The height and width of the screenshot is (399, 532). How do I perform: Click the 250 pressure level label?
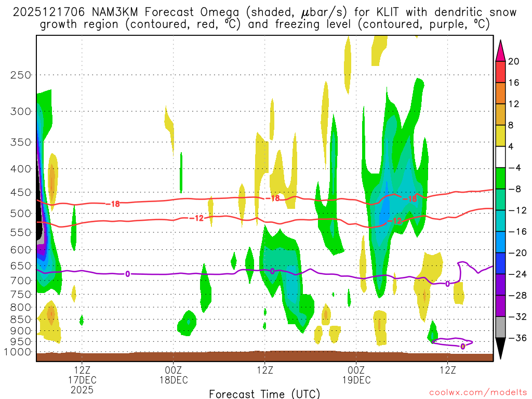point(21,75)
